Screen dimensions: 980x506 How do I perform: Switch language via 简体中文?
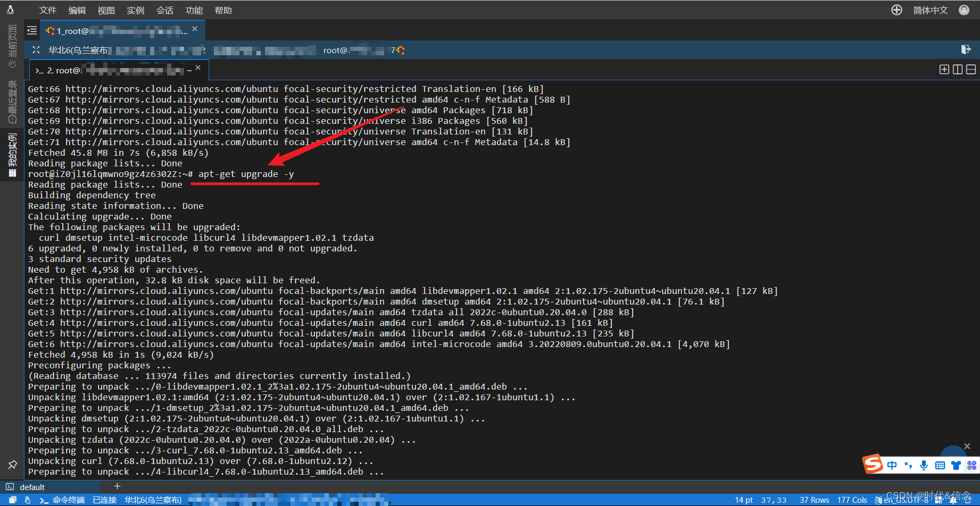(930, 10)
